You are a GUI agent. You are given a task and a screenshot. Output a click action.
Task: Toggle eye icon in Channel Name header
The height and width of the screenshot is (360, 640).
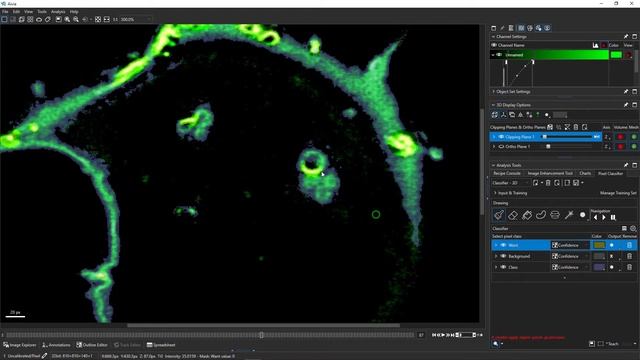[x=494, y=45]
